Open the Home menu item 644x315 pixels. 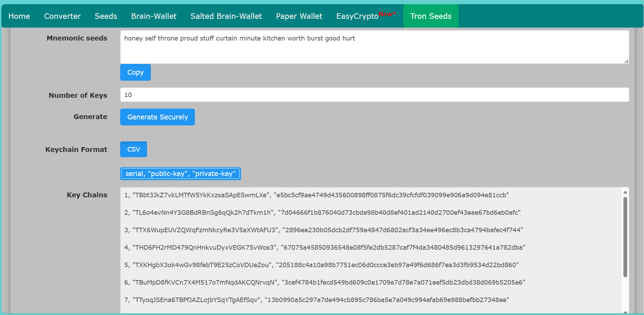click(x=19, y=16)
